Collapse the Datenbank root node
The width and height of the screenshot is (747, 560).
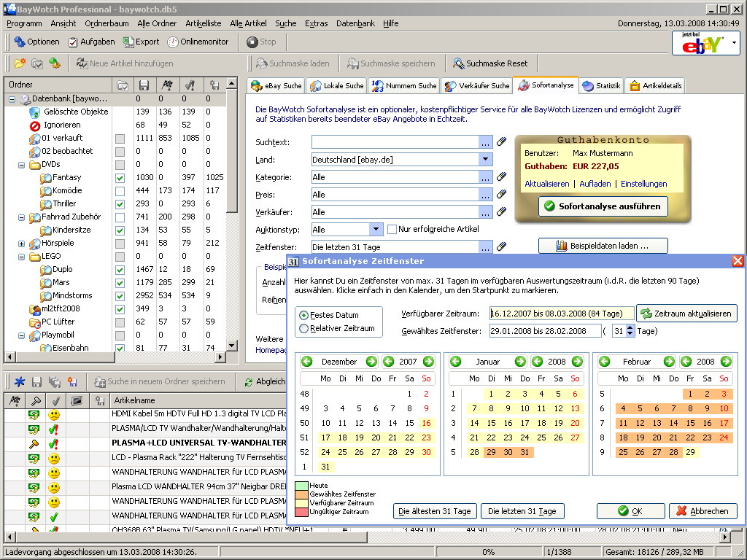click(x=12, y=99)
